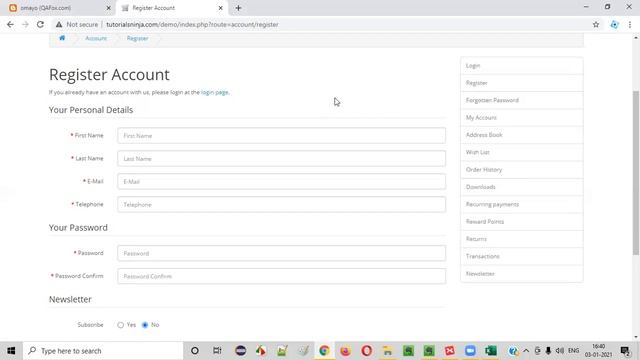The height and width of the screenshot is (360, 640).
Task: Launch Firefox from the taskbar
Action: point(345,351)
